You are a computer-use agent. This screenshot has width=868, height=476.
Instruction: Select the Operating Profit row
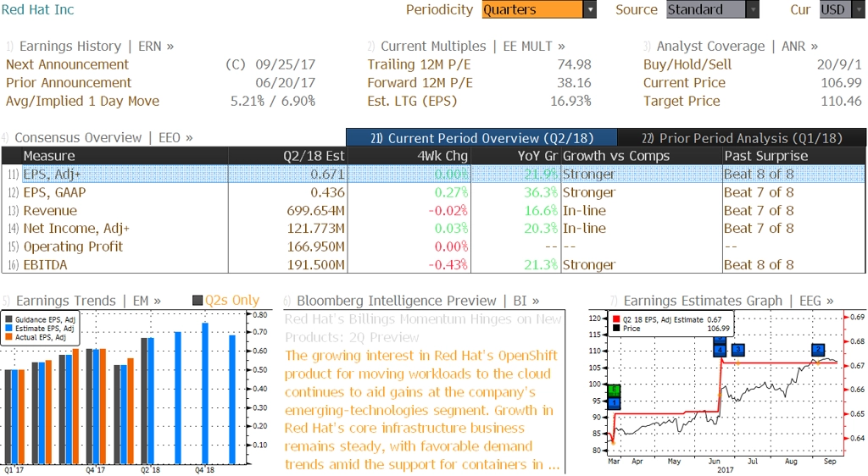tap(433, 246)
